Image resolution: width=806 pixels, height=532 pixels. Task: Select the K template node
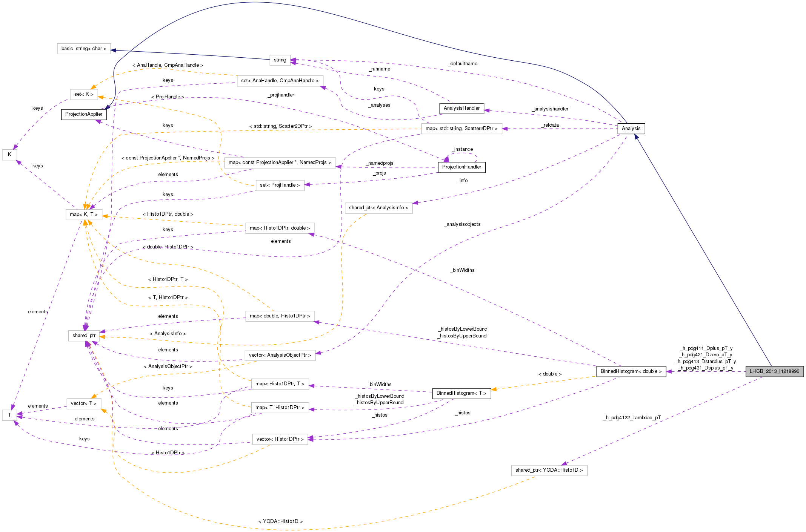coord(9,155)
